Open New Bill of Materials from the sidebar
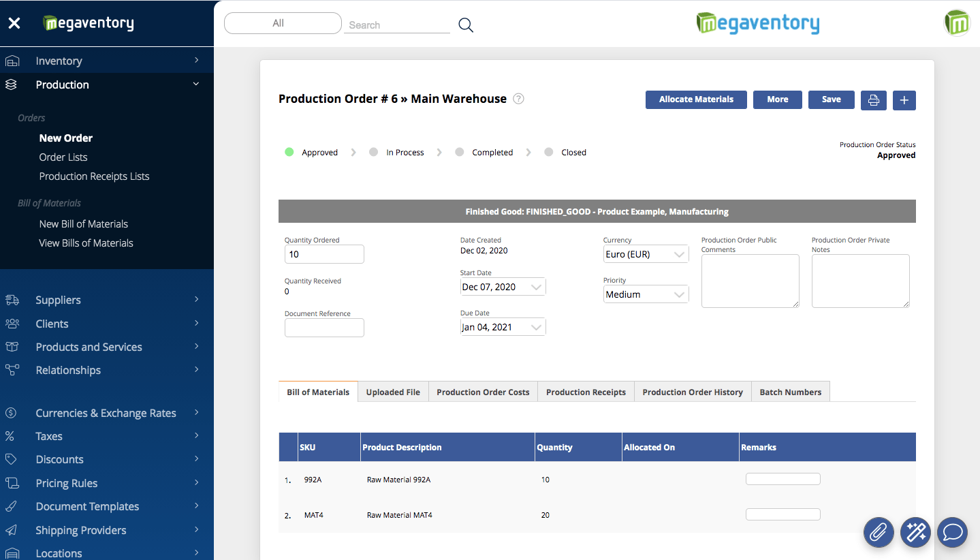980x560 pixels. coord(84,223)
